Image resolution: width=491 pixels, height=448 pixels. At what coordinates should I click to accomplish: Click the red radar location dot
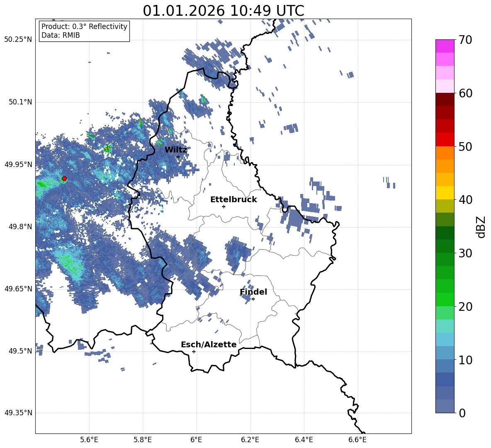[x=64, y=179]
